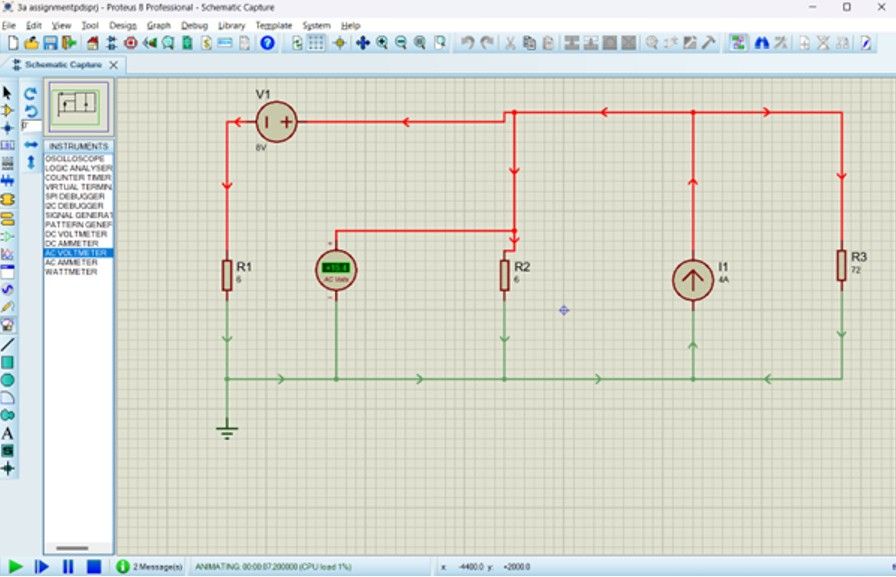Select the Buses mode tool
This screenshot has height=577, width=896.
click(x=7, y=181)
